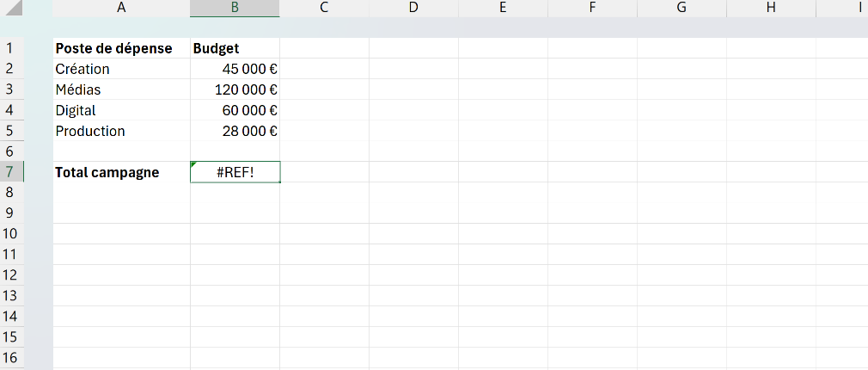
Task: Select row 12 header
Action: [12, 275]
